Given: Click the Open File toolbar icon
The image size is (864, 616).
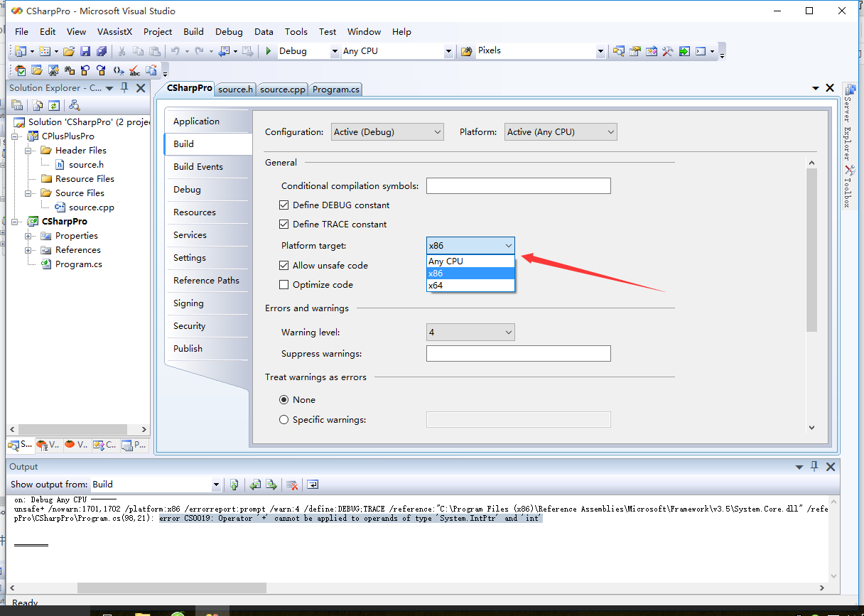Looking at the screenshot, I should pos(69,51).
